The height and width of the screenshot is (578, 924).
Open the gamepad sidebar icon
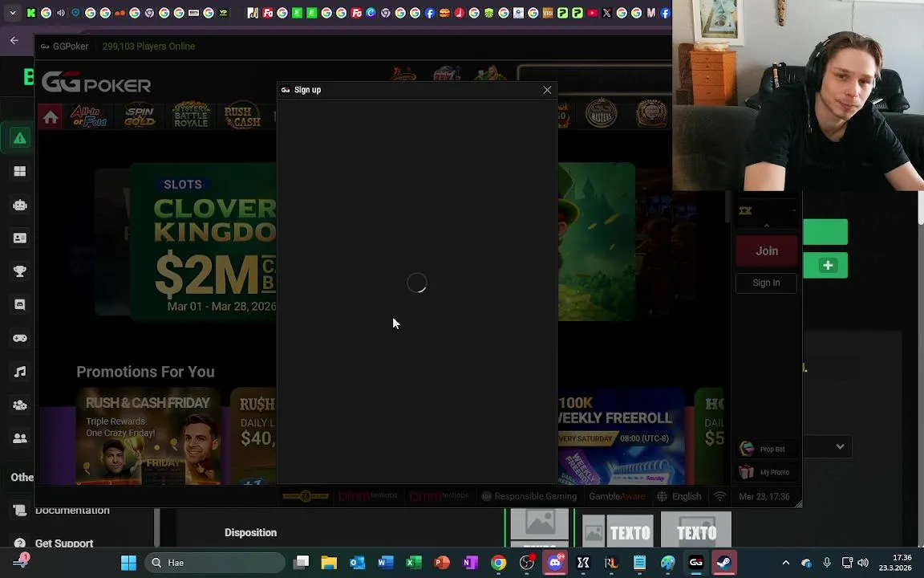(x=19, y=338)
